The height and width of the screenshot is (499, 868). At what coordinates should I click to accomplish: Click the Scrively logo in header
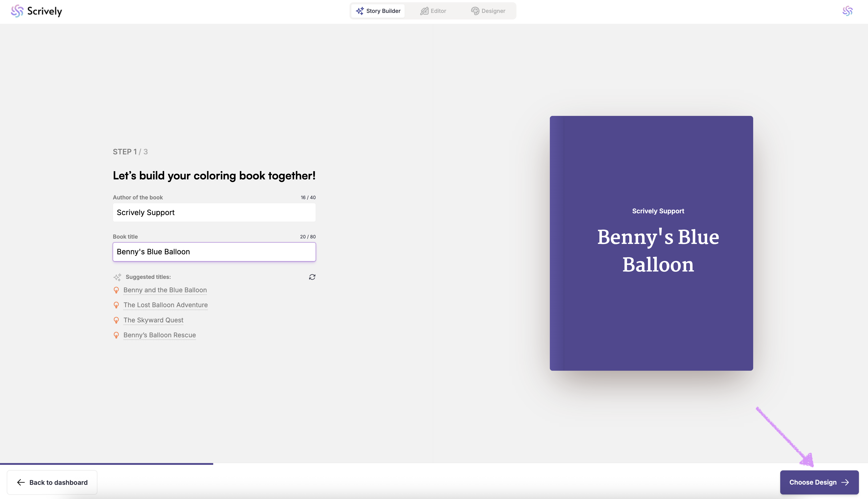[36, 11]
